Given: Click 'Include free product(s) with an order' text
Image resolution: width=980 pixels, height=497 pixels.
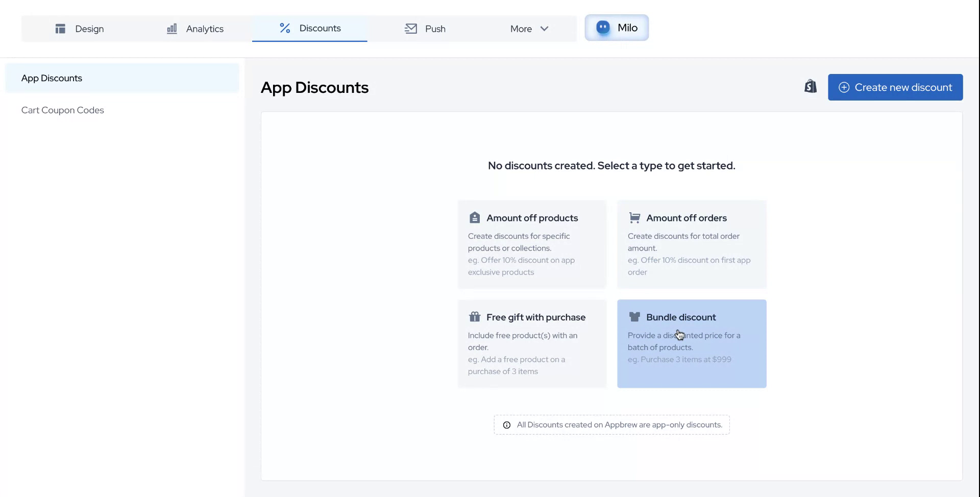Looking at the screenshot, I should pos(523,341).
